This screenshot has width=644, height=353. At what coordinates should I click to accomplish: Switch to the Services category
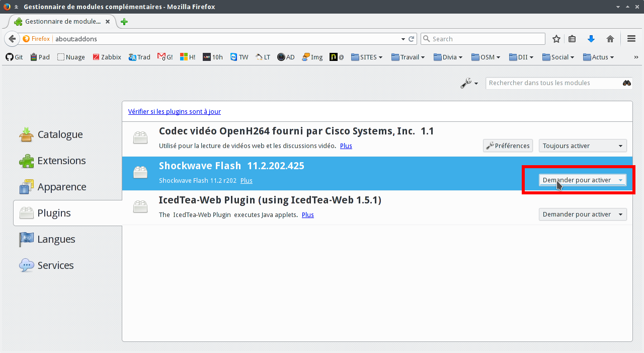pos(67,265)
